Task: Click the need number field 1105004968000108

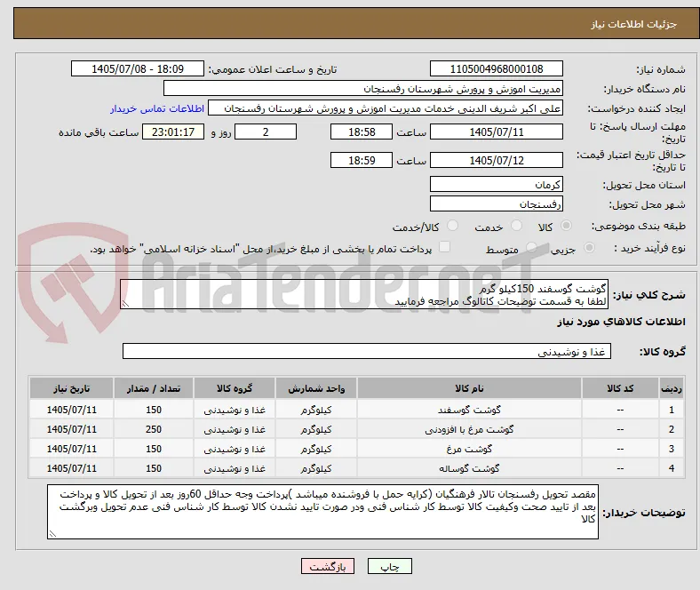Action: [497, 68]
